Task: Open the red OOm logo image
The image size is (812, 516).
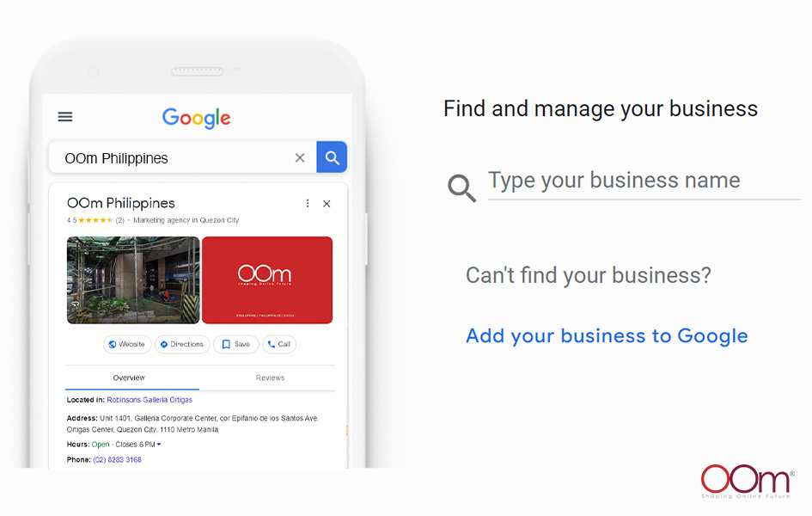Action: (x=267, y=280)
